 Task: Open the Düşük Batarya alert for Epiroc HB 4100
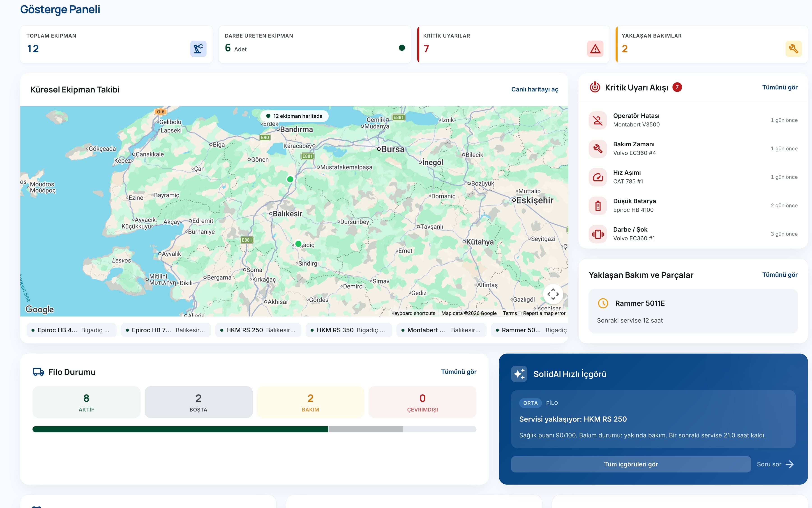(693, 206)
